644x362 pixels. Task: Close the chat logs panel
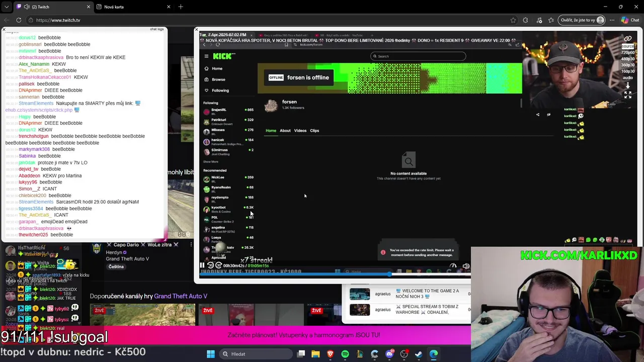(x=4, y=30)
